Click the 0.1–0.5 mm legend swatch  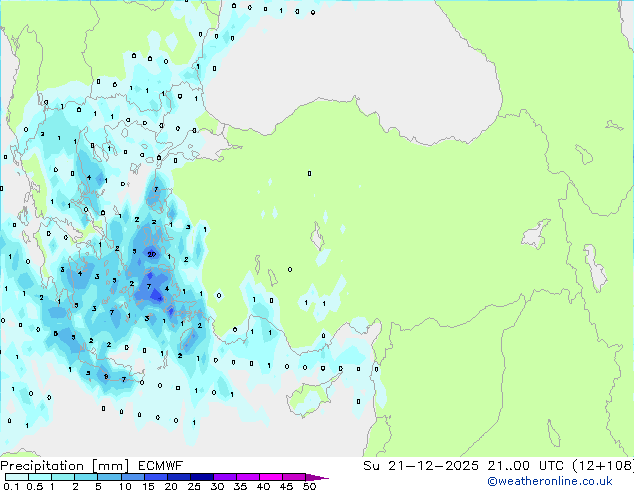17,477
